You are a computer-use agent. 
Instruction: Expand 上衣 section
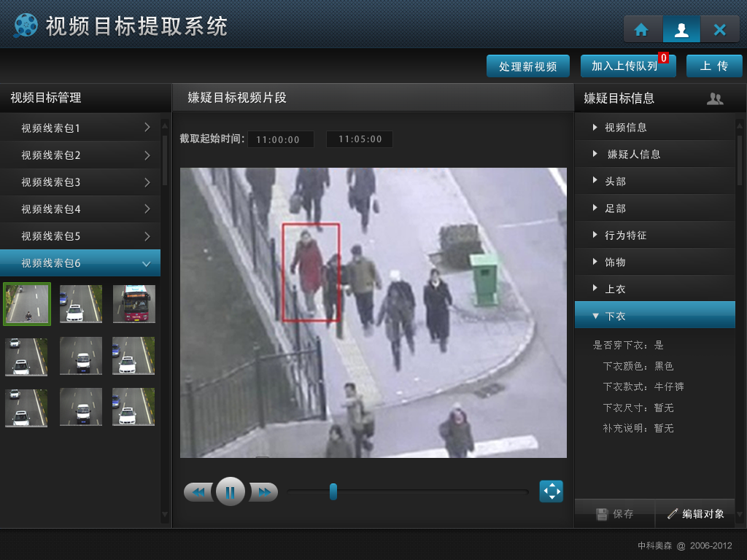point(655,289)
